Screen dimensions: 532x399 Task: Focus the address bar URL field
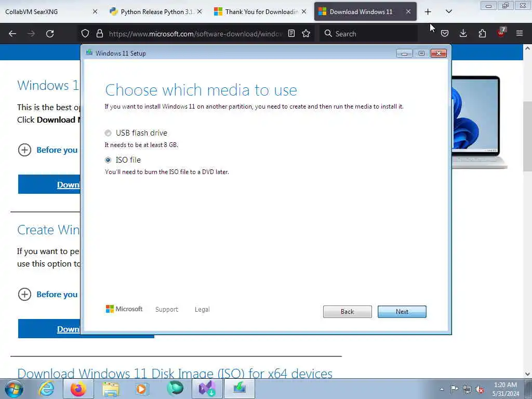pos(195,34)
